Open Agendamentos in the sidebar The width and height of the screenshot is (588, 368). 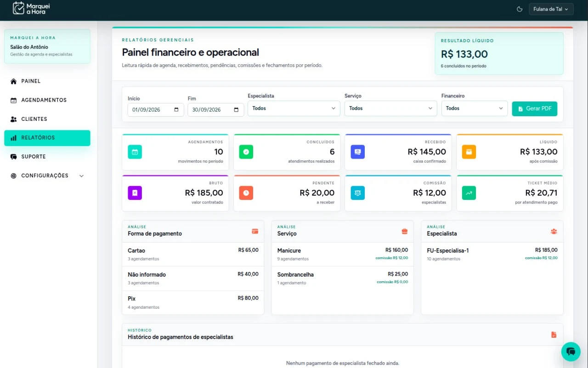click(x=47, y=100)
